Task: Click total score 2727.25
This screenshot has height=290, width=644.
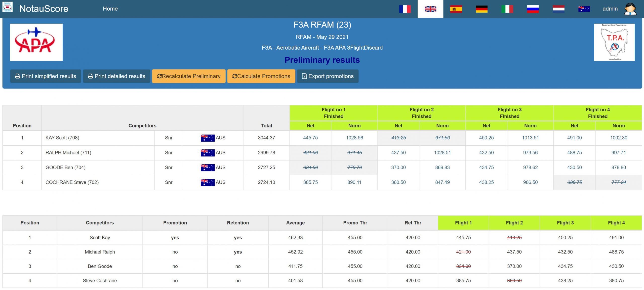Action: 266,168
